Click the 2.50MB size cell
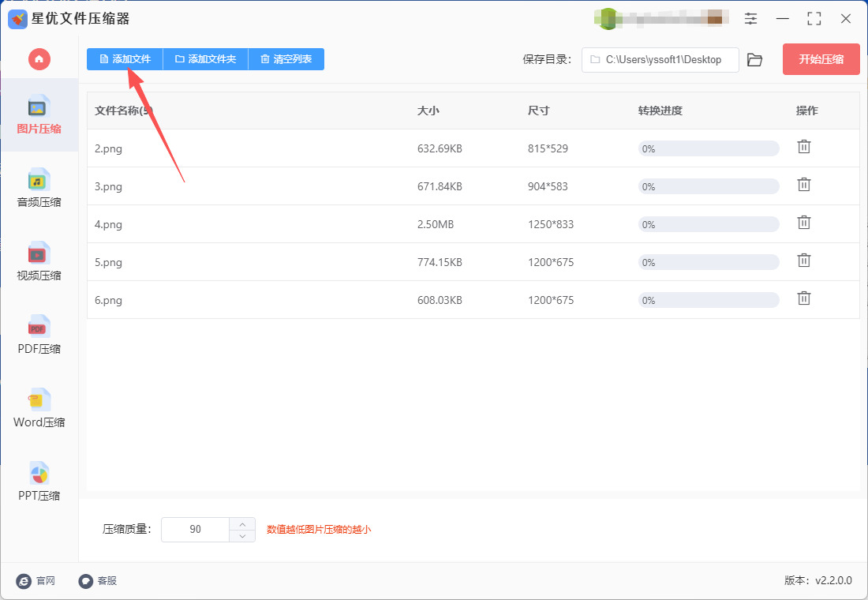The width and height of the screenshot is (868, 600). click(x=436, y=224)
